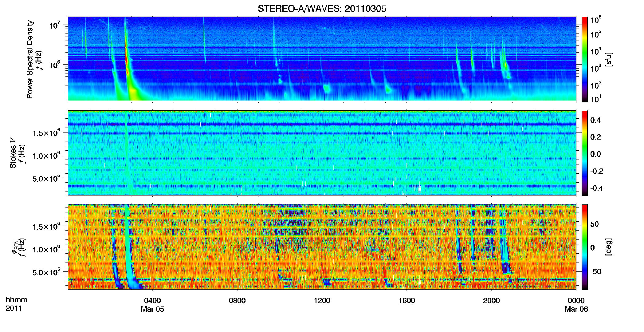
Task: Click the 10^4 tick on sfu colorbar
Action: (596, 51)
